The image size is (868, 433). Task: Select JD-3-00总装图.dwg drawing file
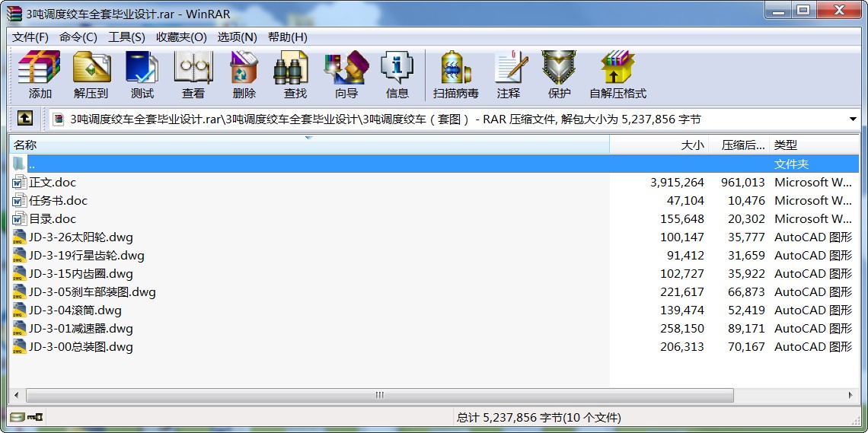pyautogui.click(x=81, y=347)
